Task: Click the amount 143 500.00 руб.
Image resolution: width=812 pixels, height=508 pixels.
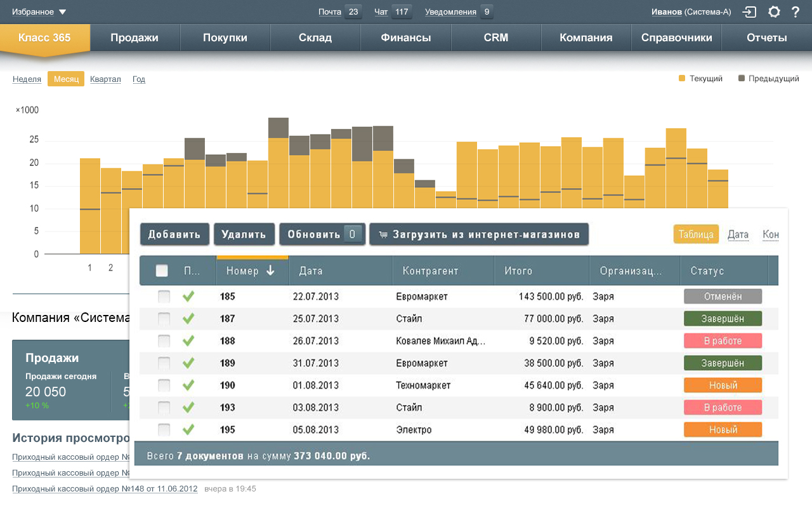Action: pos(551,297)
